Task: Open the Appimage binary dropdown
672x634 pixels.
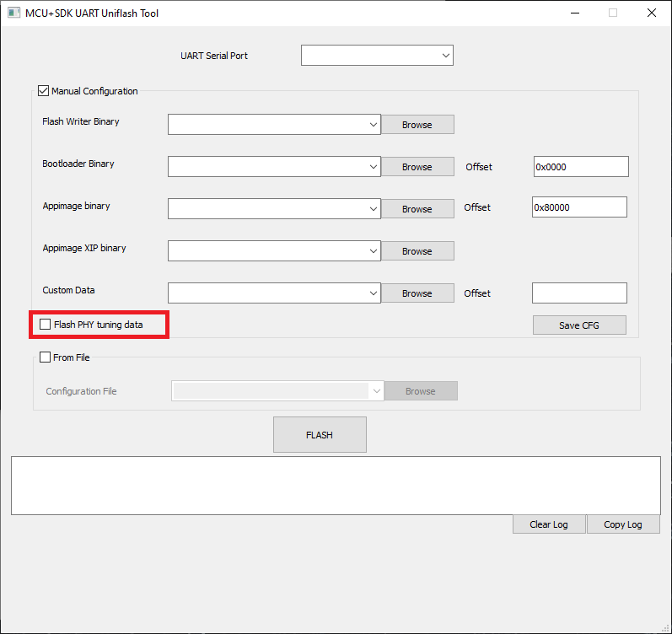Action: pyautogui.click(x=374, y=209)
